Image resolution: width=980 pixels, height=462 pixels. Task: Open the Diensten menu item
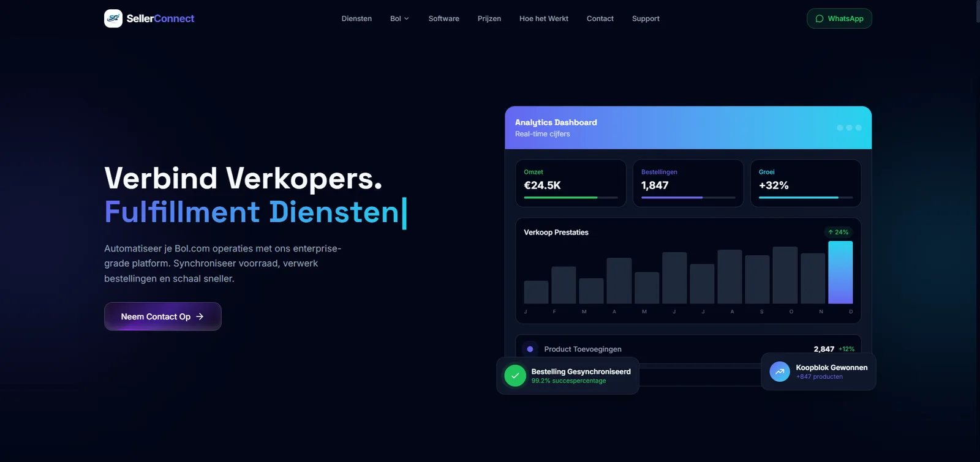pos(356,19)
